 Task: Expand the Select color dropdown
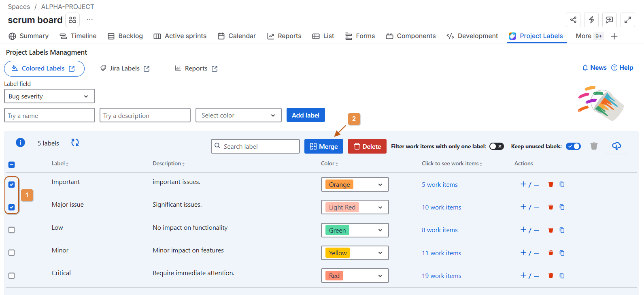[x=238, y=115]
